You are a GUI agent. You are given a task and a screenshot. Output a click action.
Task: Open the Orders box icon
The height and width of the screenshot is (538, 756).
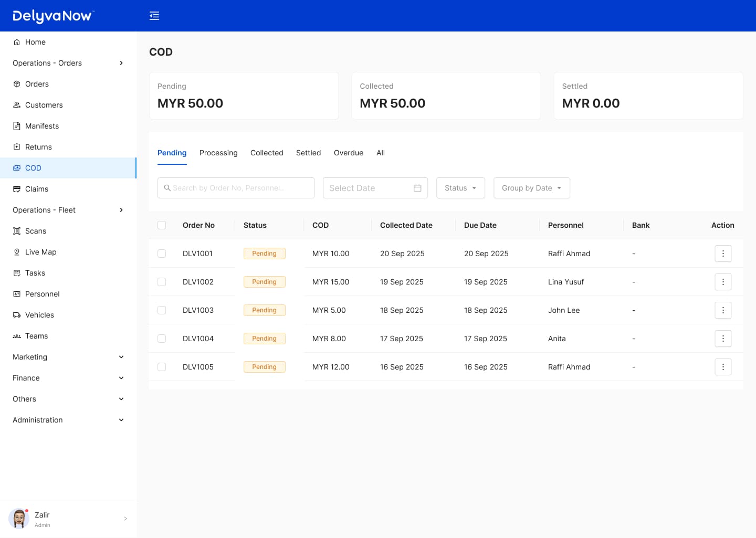point(17,84)
